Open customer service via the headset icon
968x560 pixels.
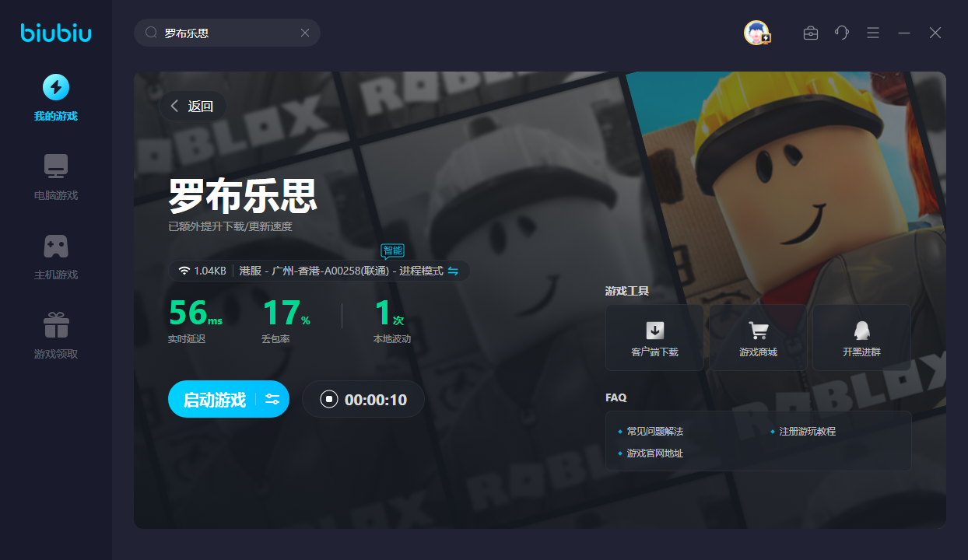(842, 33)
